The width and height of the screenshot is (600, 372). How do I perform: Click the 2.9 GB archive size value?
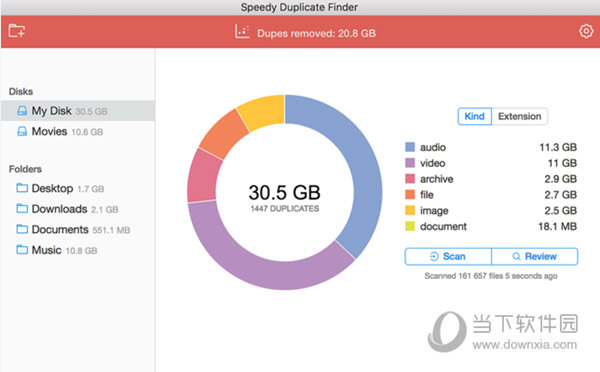[x=560, y=179]
